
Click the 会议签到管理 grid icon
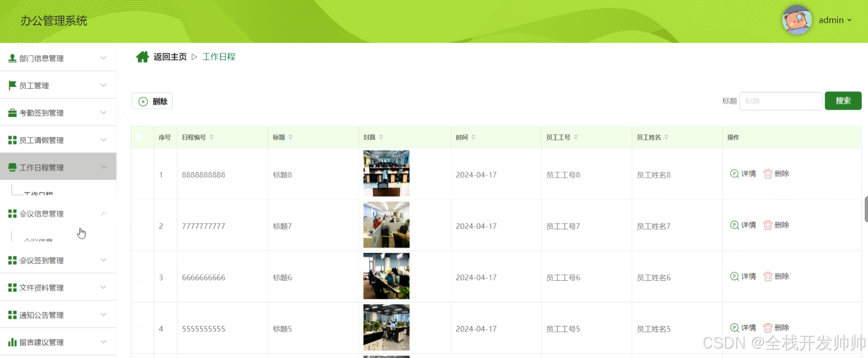point(12,260)
